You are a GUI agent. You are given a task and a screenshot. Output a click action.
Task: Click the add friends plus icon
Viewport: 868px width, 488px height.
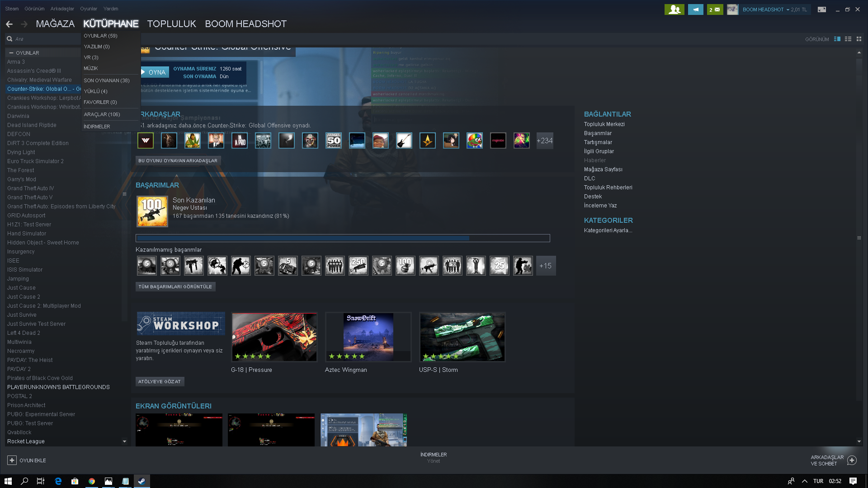[852, 460]
